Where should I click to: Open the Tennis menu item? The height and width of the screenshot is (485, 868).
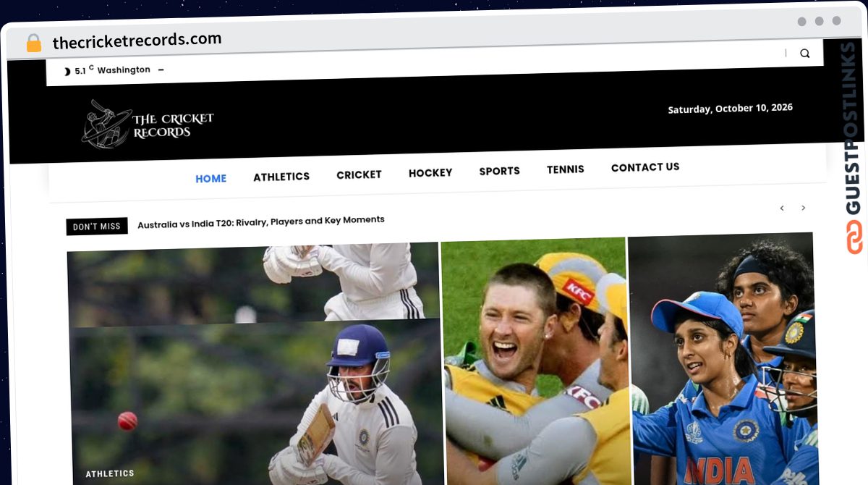(566, 169)
